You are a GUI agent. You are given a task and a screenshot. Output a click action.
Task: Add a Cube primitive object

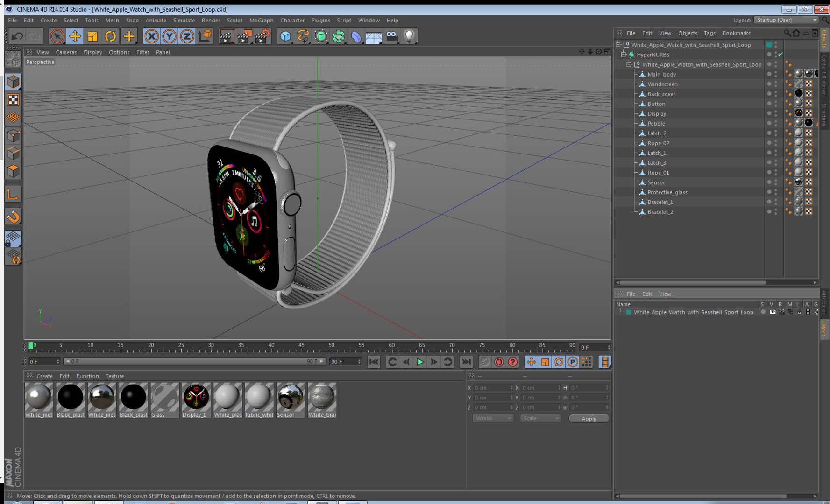pyautogui.click(x=285, y=36)
